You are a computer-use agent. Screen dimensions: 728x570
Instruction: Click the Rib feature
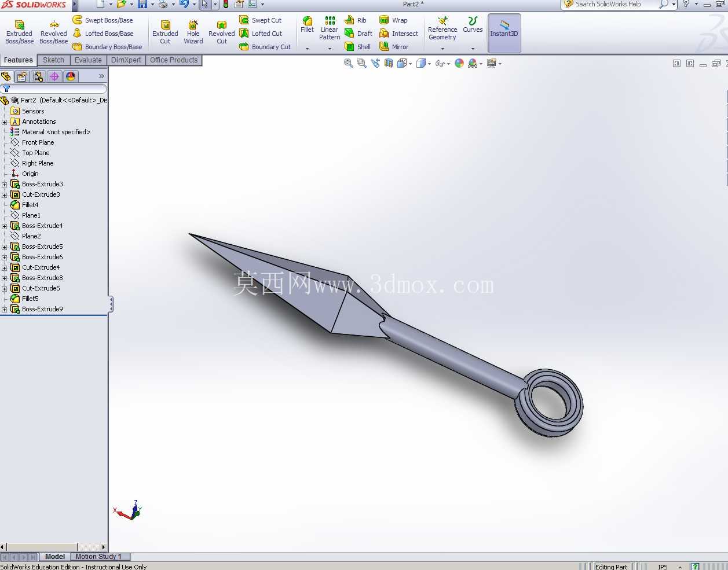point(356,20)
